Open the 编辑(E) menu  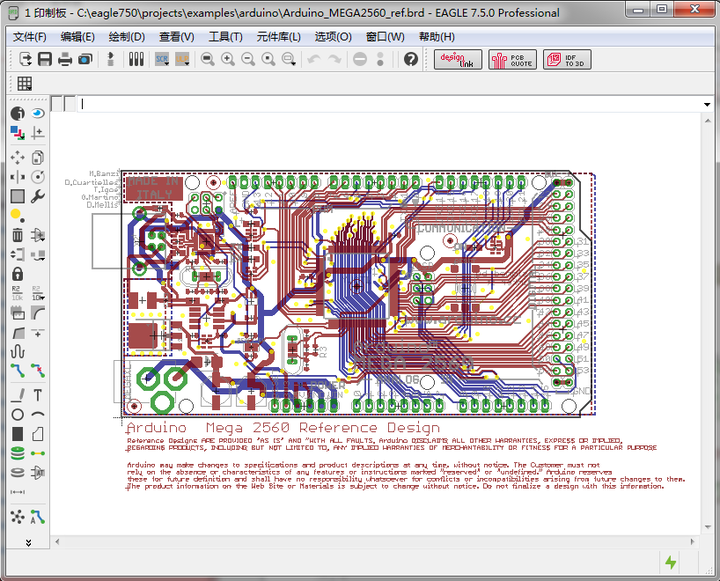[x=78, y=37]
